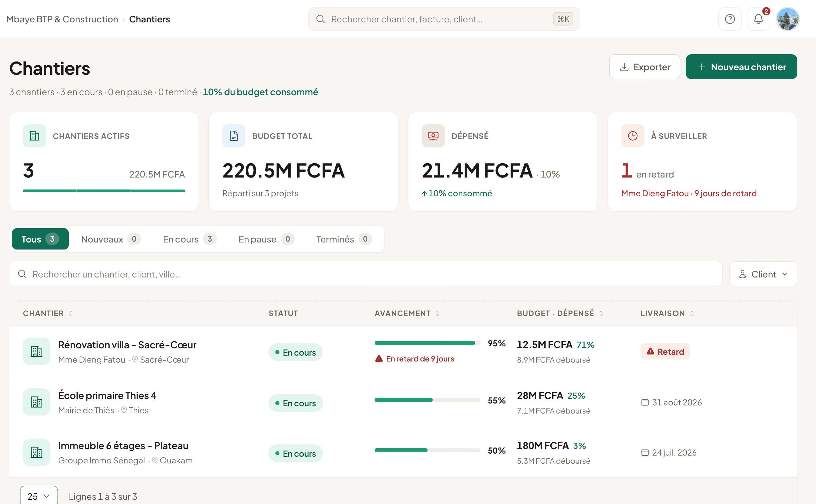The height and width of the screenshot is (504, 816).
Task: Open the 25 rows-per-page dropdown
Action: point(39,496)
